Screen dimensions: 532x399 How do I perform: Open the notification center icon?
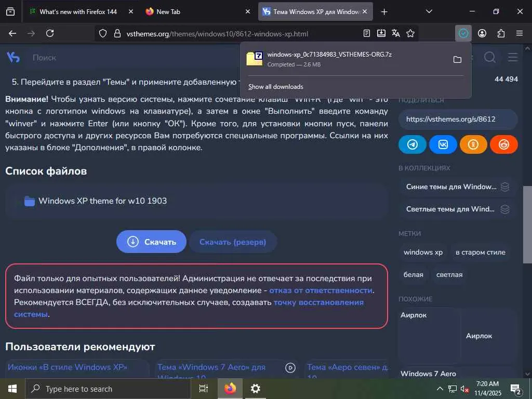tap(516, 389)
